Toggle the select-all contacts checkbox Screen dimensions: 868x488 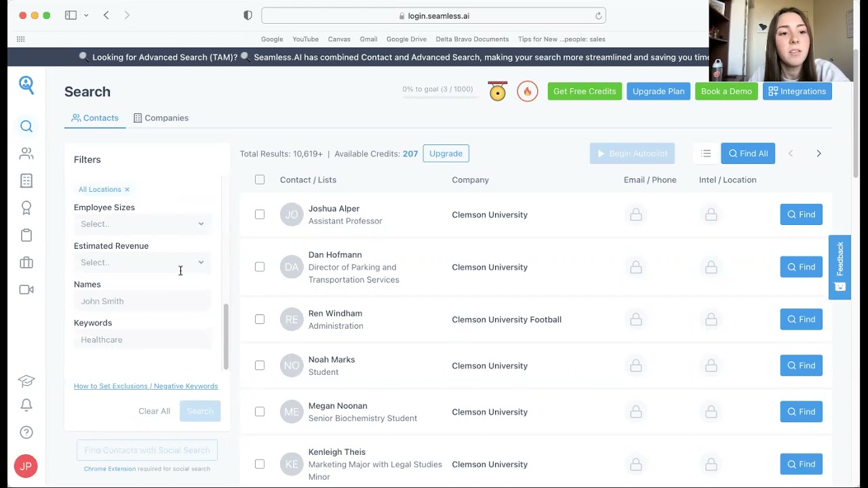pos(260,180)
